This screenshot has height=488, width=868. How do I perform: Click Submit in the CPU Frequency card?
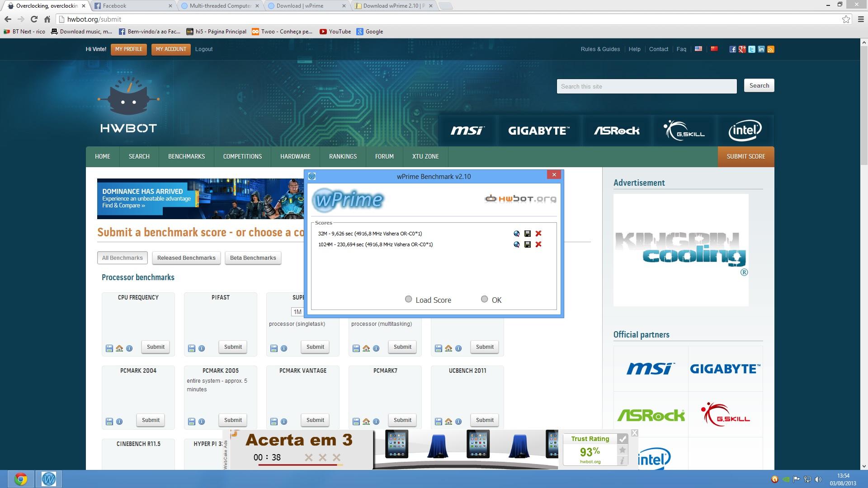coord(156,347)
